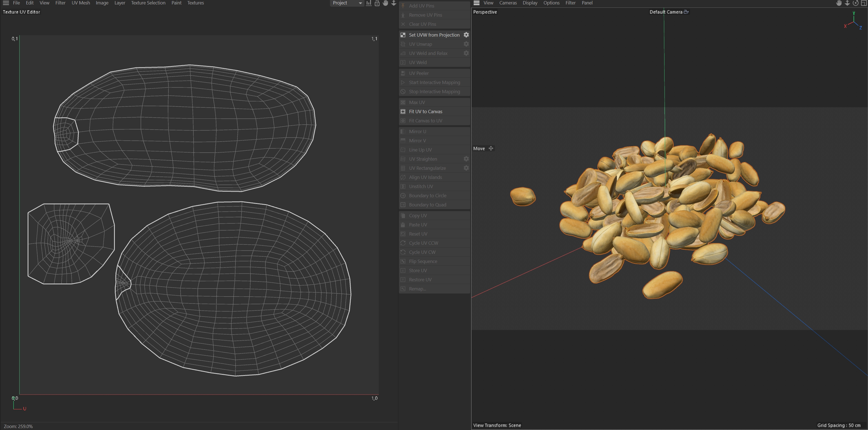This screenshot has width=868, height=430.
Task: Open the Texture Selection menu
Action: (148, 3)
